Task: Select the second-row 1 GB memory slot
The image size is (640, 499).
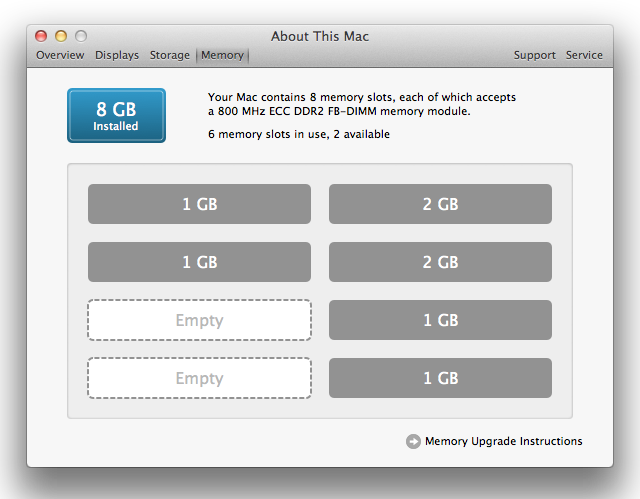Action: tap(199, 262)
